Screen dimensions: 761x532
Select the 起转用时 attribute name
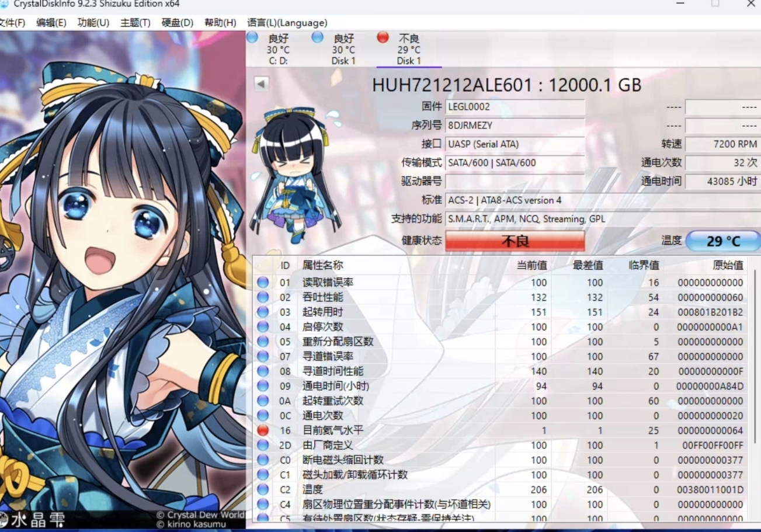(x=322, y=312)
